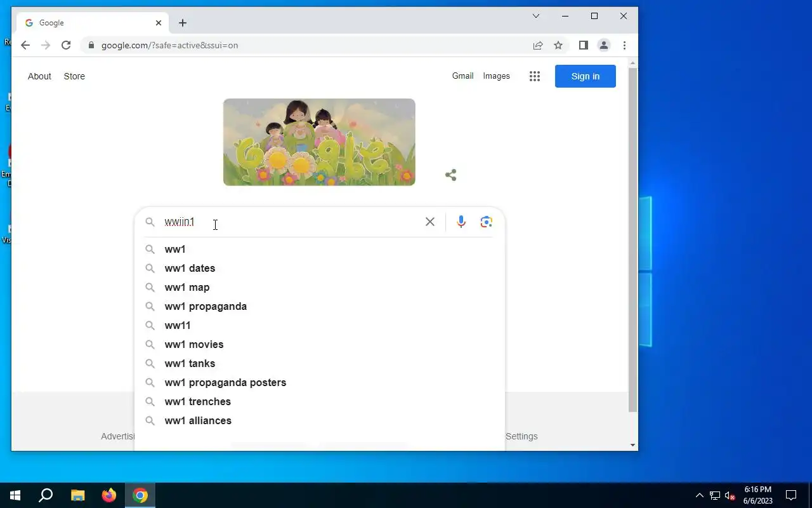
Task: Select the 'ww1 trenches' suggestion
Action: [x=320, y=401]
